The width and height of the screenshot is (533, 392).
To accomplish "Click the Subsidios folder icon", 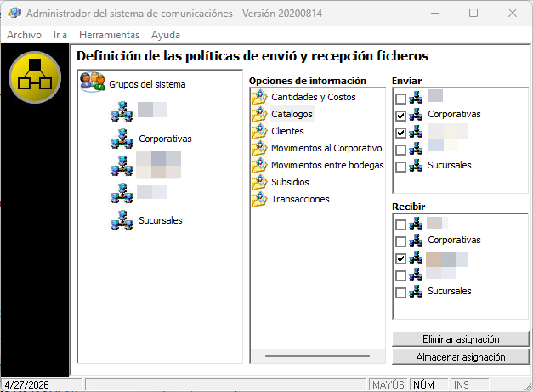I will 259,182.
